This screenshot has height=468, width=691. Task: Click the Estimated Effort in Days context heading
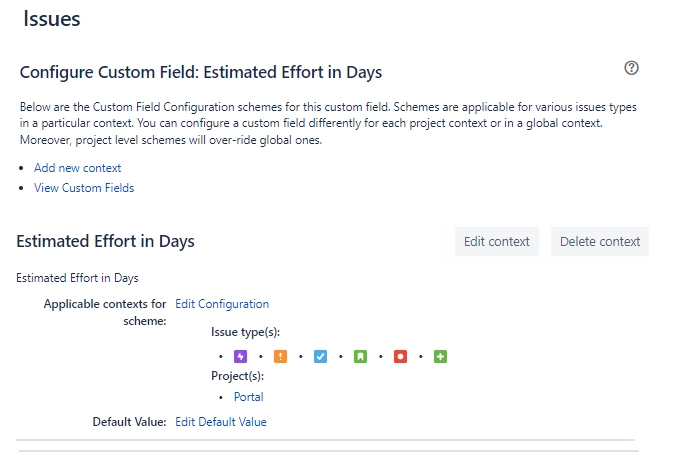105,241
